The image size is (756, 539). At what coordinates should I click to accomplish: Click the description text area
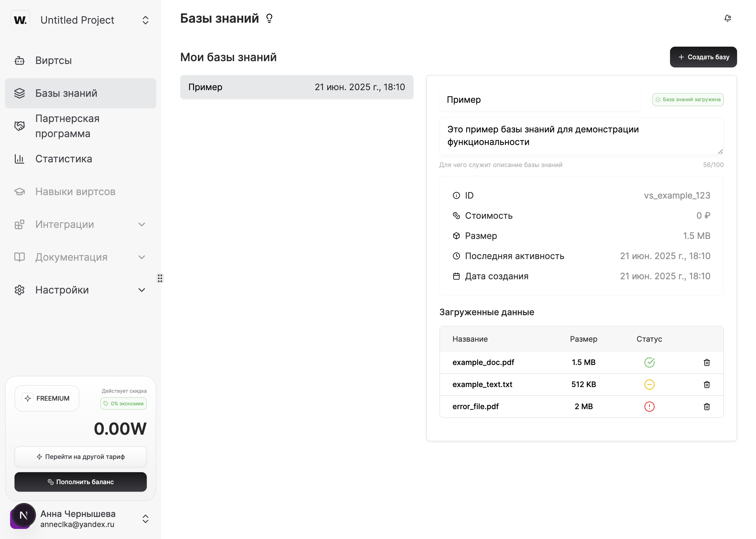(581, 136)
